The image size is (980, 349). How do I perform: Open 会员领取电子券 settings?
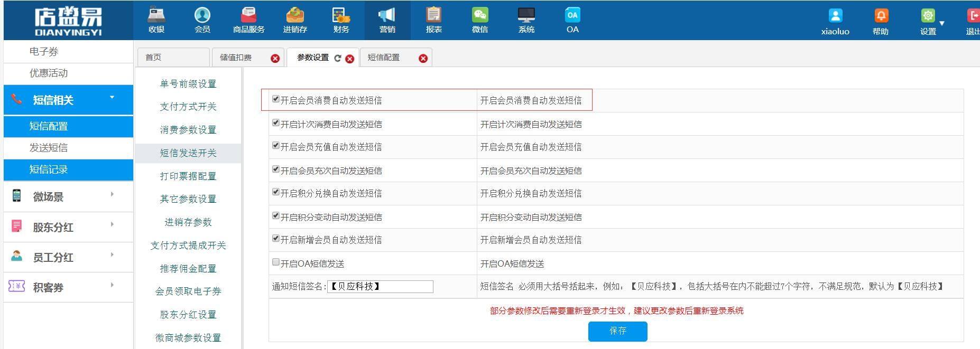[188, 291]
